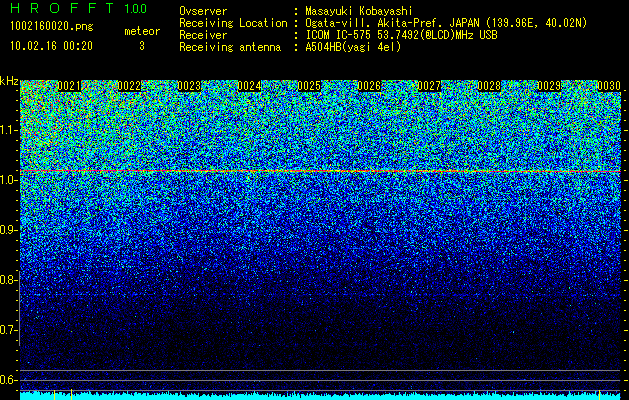629x400 pixels.
Task: Click the 0030 time marker
Action: (x=609, y=86)
